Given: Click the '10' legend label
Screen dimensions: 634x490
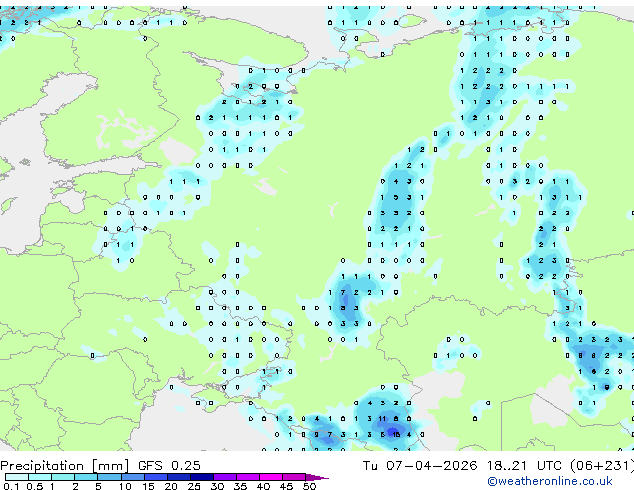Looking at the screenshot, I should pyautogui.click(x=125, y=486).
